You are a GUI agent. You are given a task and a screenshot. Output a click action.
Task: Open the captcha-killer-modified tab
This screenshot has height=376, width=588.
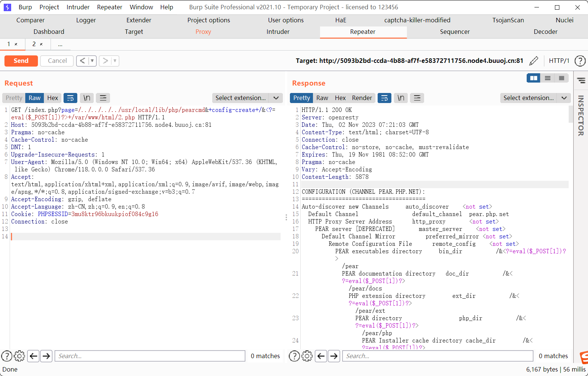[x=417, y=20]
